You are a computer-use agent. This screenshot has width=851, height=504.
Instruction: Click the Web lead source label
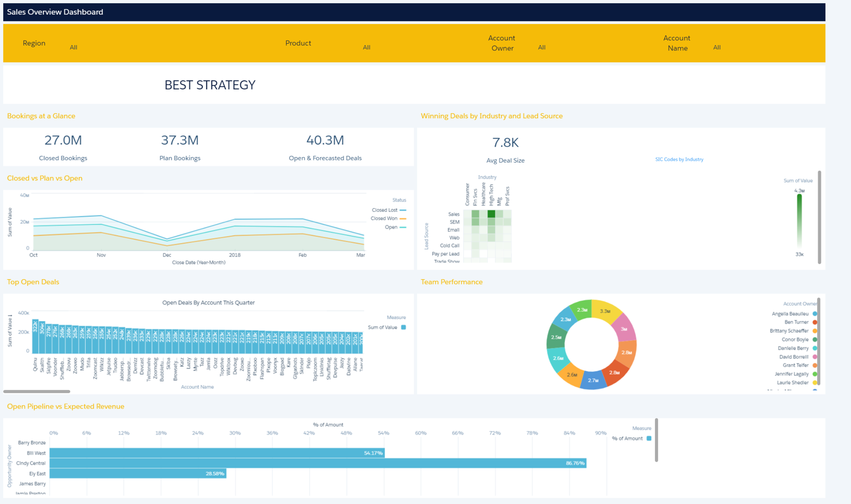point(454,238)
